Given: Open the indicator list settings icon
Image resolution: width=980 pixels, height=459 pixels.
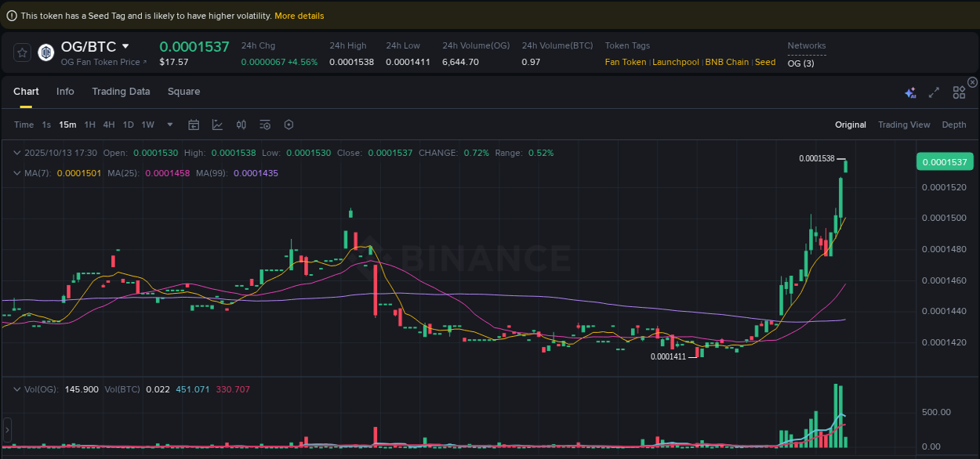Looking at the screenshot, I should tap(264, 125).
